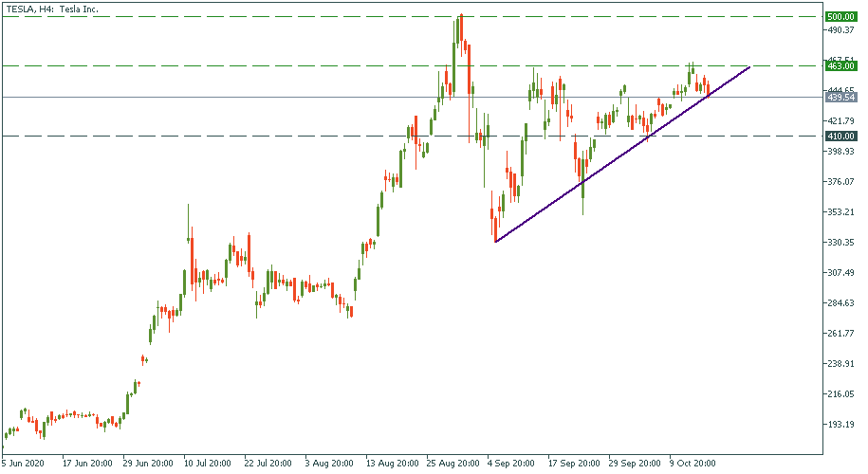Click the 238.91 price axis value
Screen dimensions: 868x474
[x=841, y=364]
